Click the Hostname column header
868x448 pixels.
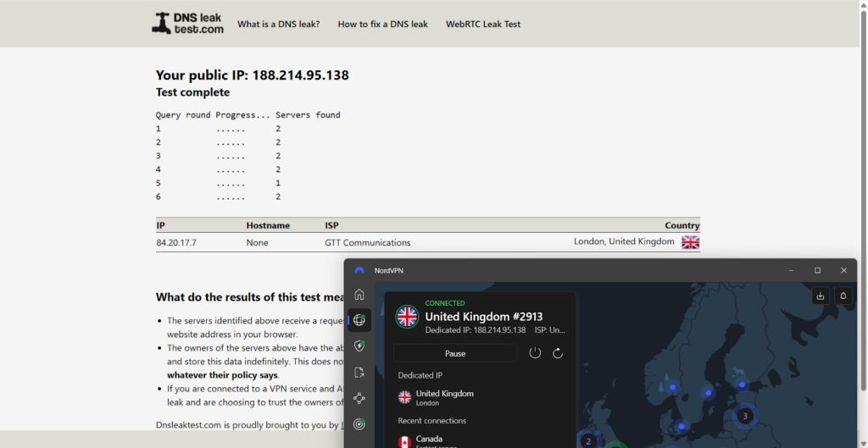[x=268, y=225]
